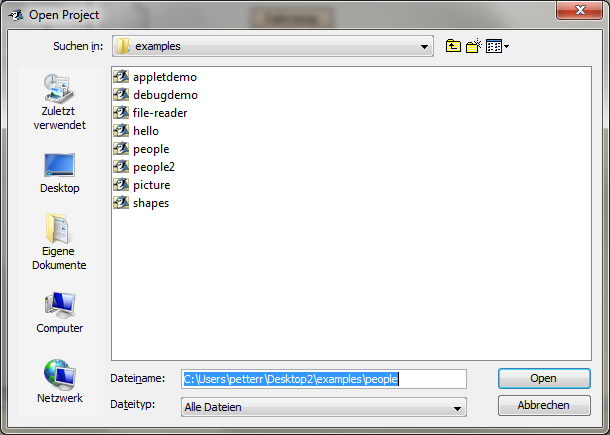This screenshot has height=435, width=610.
Task: Pick the people2 project
Action: click(144, 167)
